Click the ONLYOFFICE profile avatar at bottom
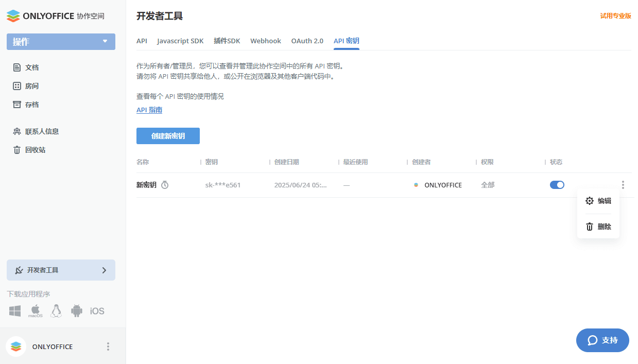This screenshot has height=364, width=638. (x=16, y=346)
